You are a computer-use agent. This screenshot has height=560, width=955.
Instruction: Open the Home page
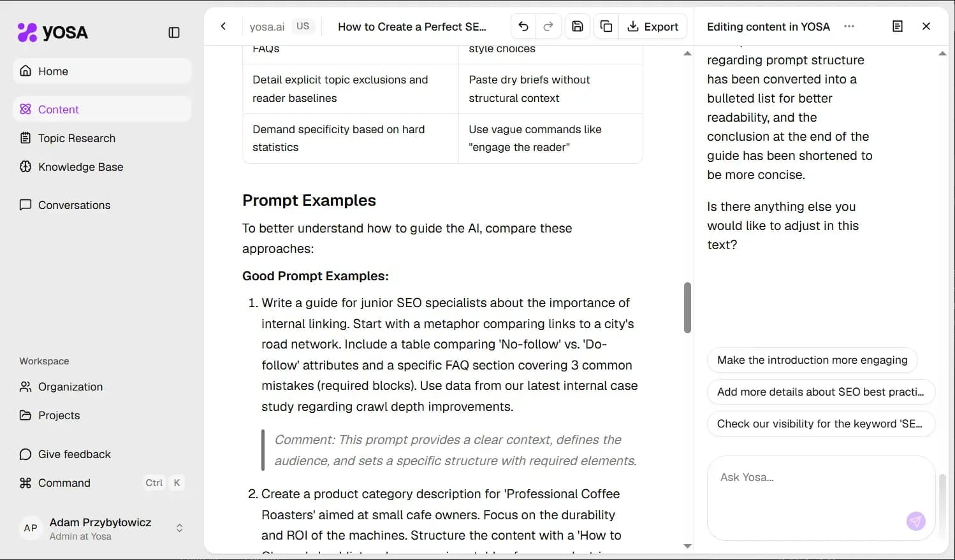click(102, 71)
